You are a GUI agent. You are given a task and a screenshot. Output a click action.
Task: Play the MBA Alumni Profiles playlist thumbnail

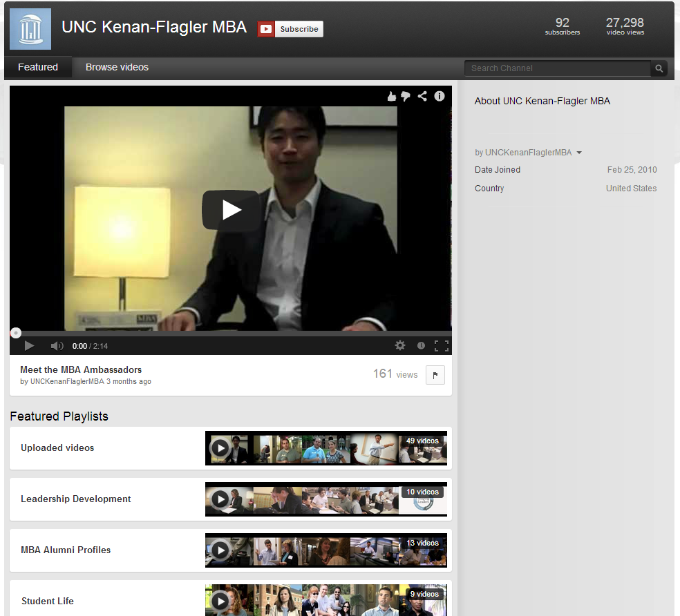pos(220,550)
